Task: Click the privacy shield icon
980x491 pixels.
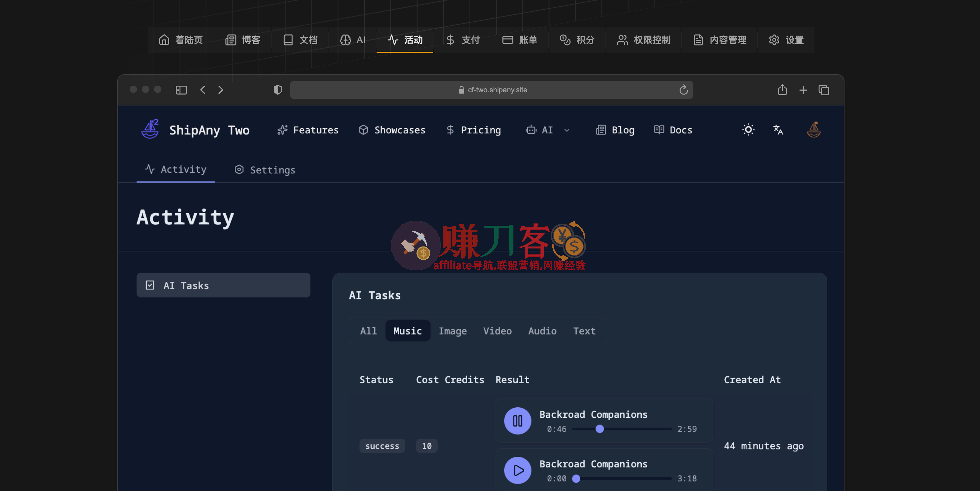Action: point(278,90)
